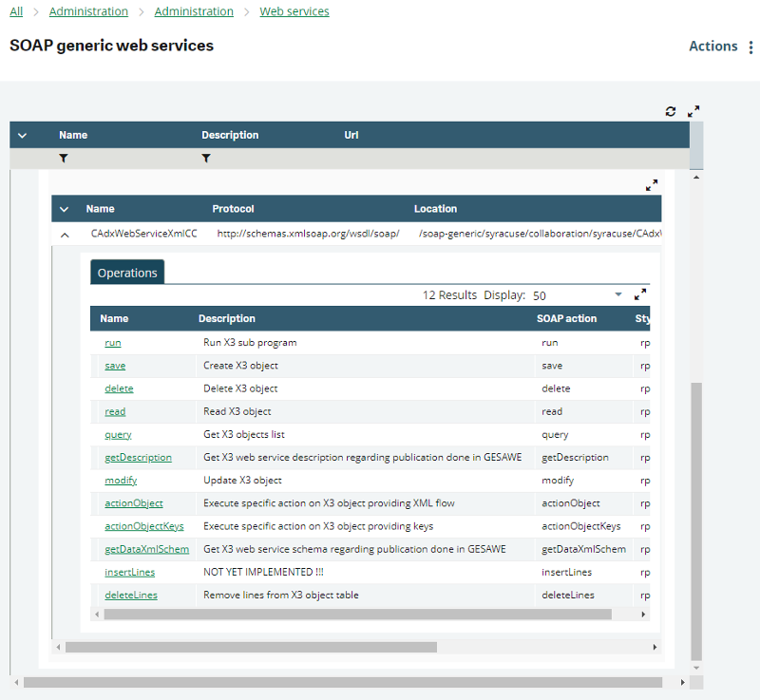
Task: Open the filter for the Name column
Action: pyautogui.click(x=64, y=159)
